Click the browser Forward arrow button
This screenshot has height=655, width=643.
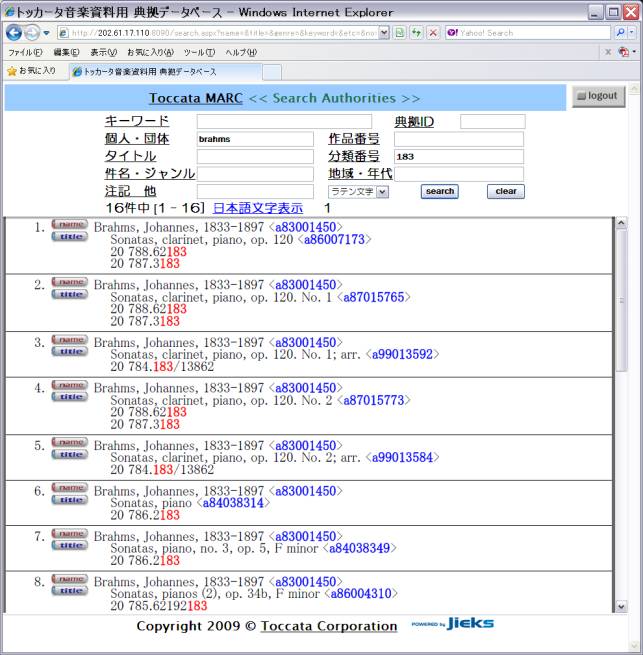coord(32,33)
